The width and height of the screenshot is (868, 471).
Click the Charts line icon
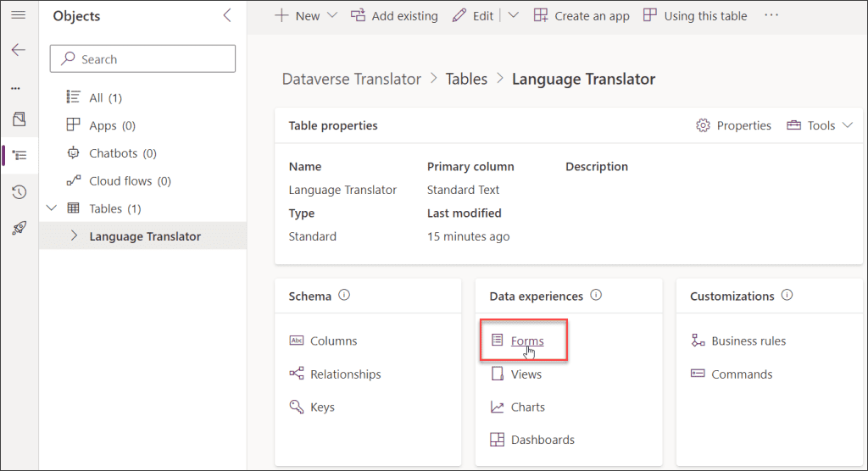point(497,407)
